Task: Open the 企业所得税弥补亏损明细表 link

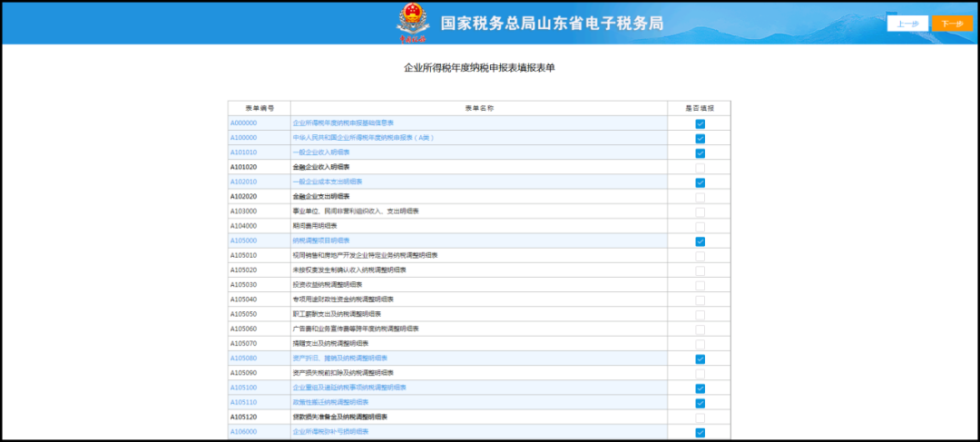Action: (330, 431)
